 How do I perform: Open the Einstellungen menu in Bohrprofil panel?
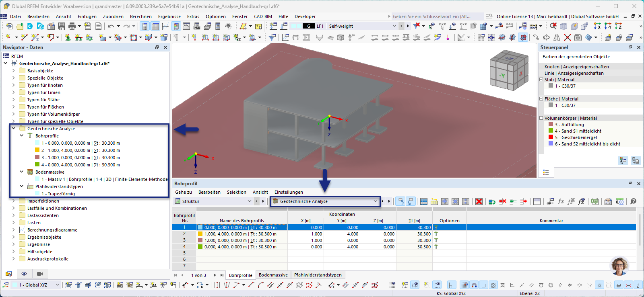click(289, 192)
